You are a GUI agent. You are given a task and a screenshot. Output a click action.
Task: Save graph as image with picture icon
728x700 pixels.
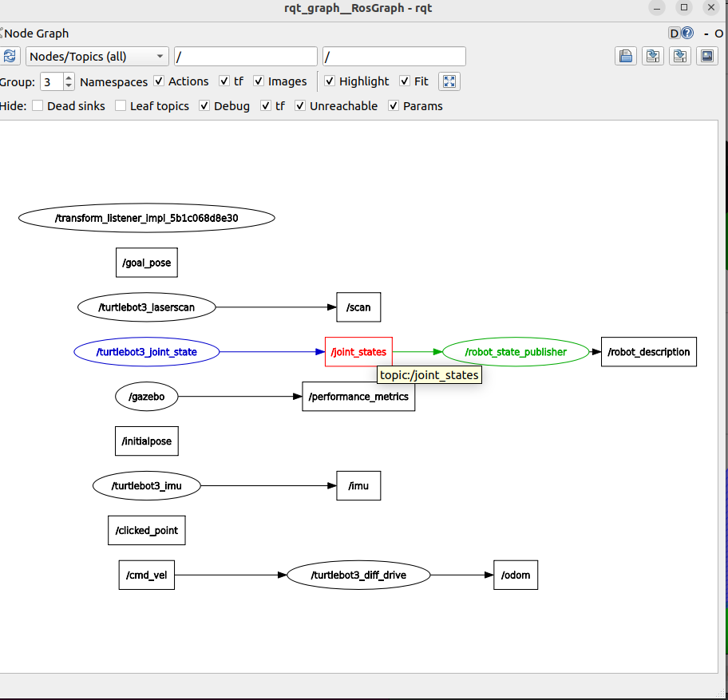pyautogui.click(x=707, y=56)
